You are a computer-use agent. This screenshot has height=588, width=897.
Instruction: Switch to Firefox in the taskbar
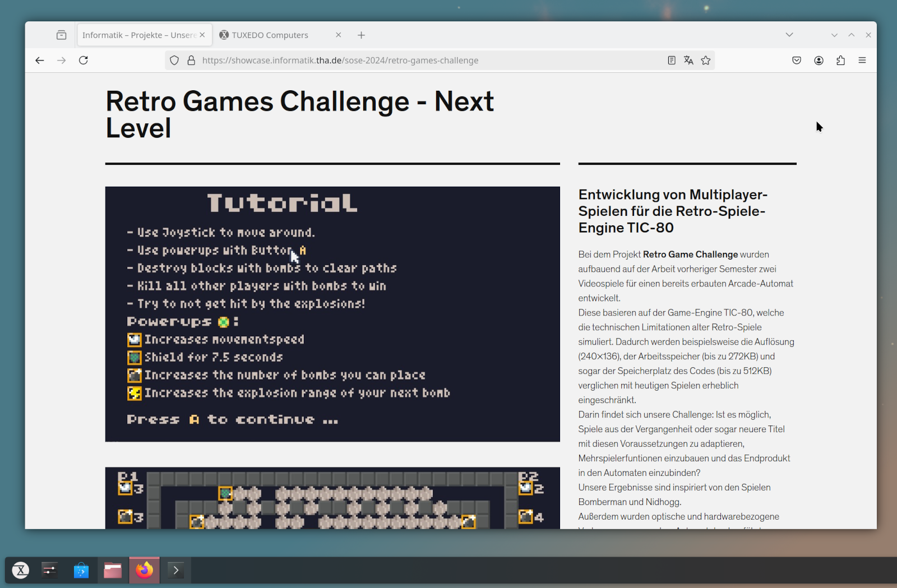144,570
